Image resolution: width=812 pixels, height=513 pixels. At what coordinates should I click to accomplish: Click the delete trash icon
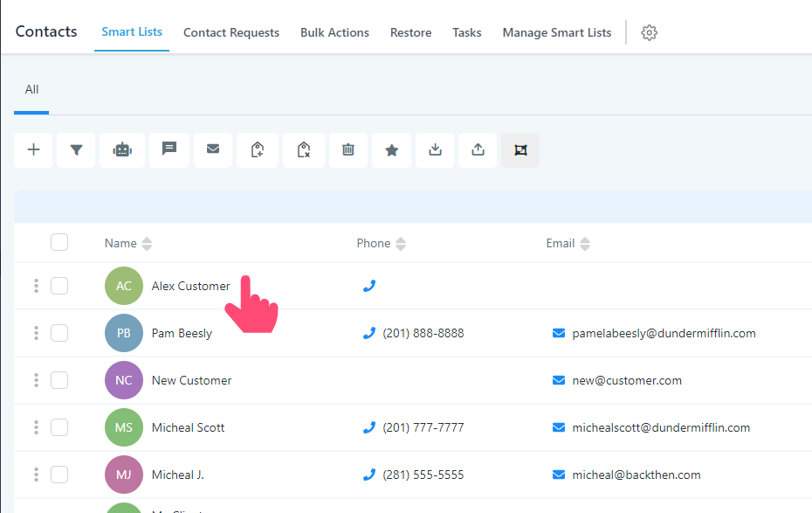(x=348, y=149)
